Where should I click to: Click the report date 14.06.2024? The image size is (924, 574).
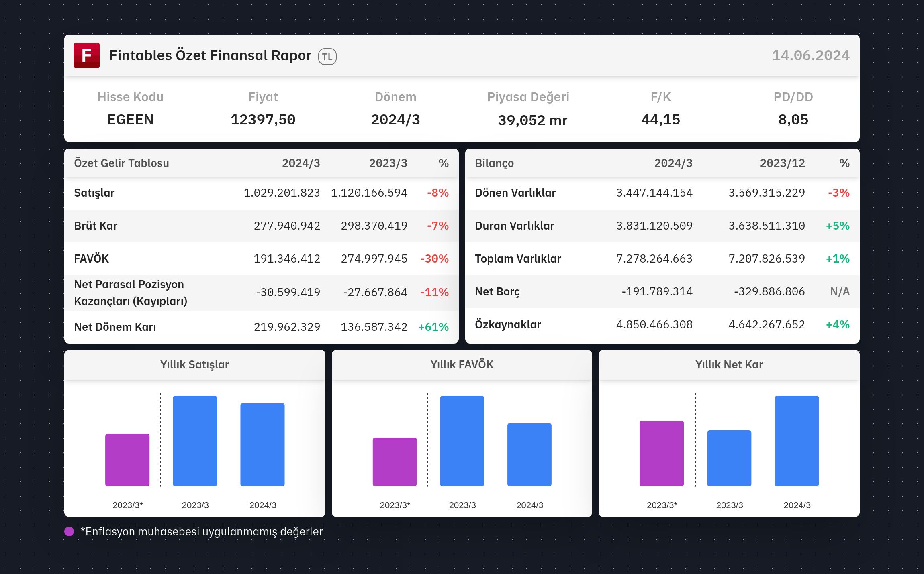[811, 55]
